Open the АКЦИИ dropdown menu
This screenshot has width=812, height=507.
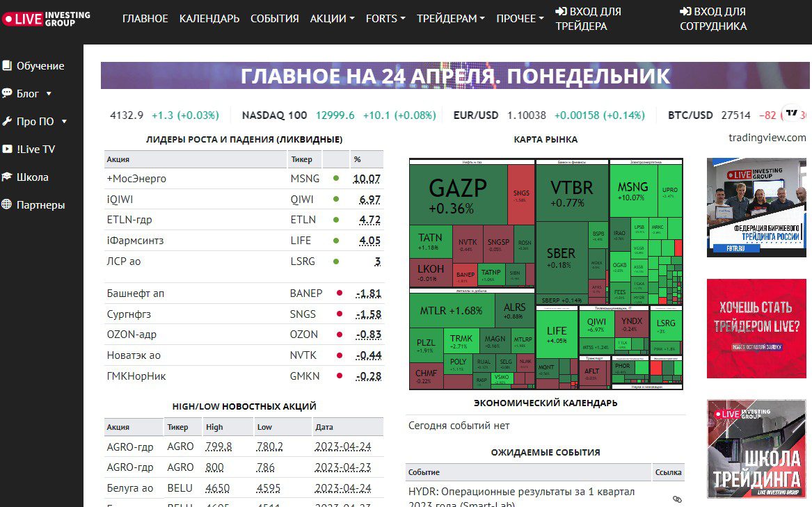click(332, 19)
